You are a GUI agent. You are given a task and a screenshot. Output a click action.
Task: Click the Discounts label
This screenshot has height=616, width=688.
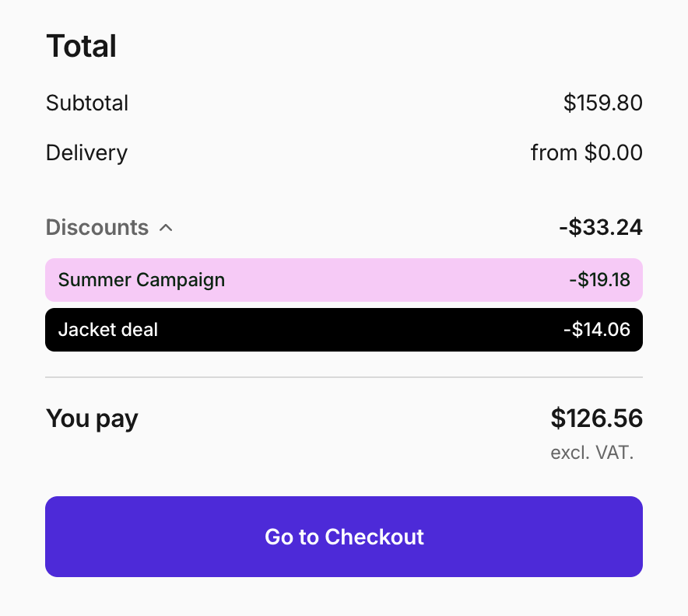point(97,228)
